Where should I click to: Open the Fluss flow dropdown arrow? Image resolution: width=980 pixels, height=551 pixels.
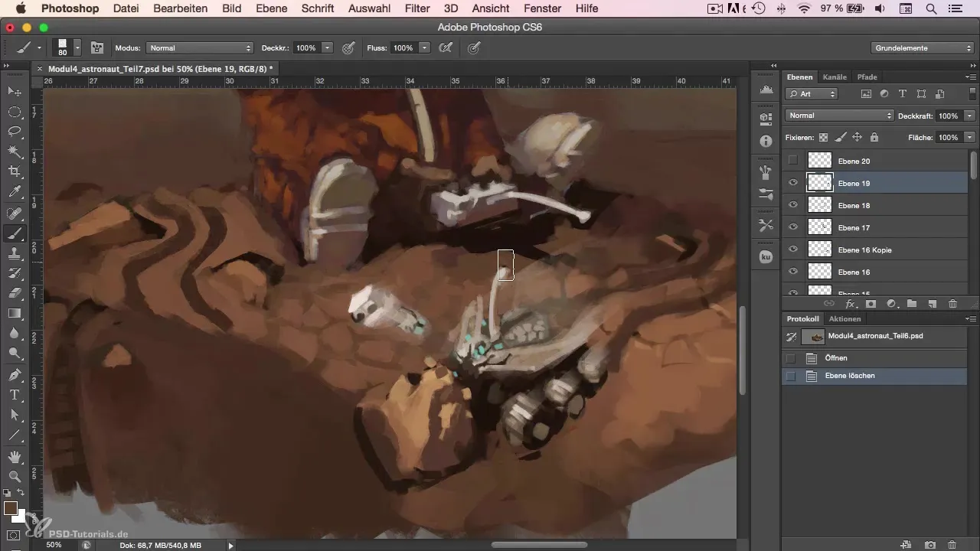(x=423, y=47)
